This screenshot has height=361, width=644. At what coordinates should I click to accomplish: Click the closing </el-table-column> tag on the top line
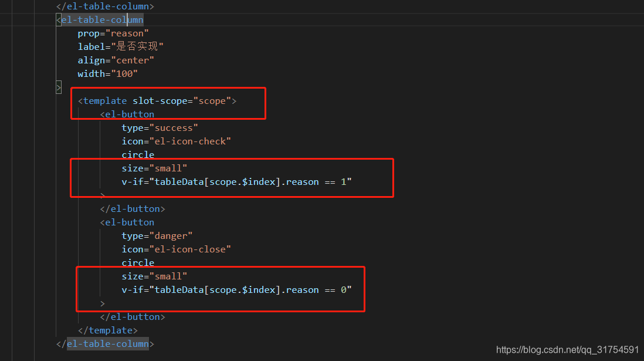coord(105,6)
